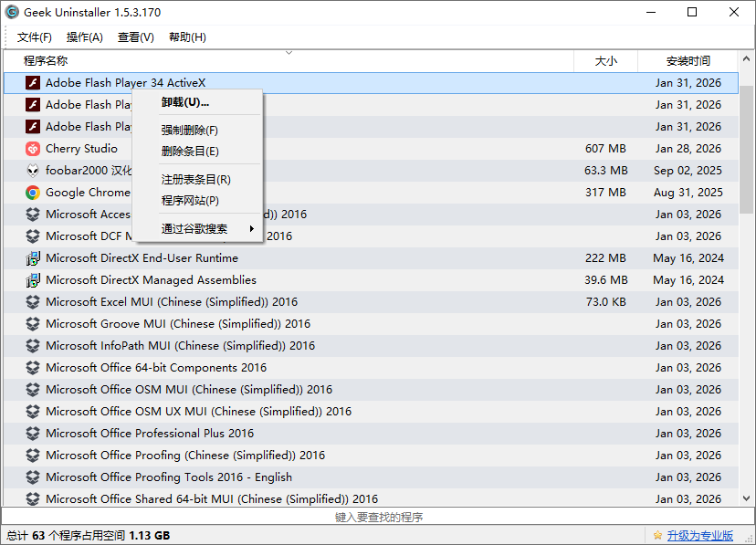This screenshot has width=756, height=545.
Task: Click the Google Chrome icon
Action: [x=31, y=192]
